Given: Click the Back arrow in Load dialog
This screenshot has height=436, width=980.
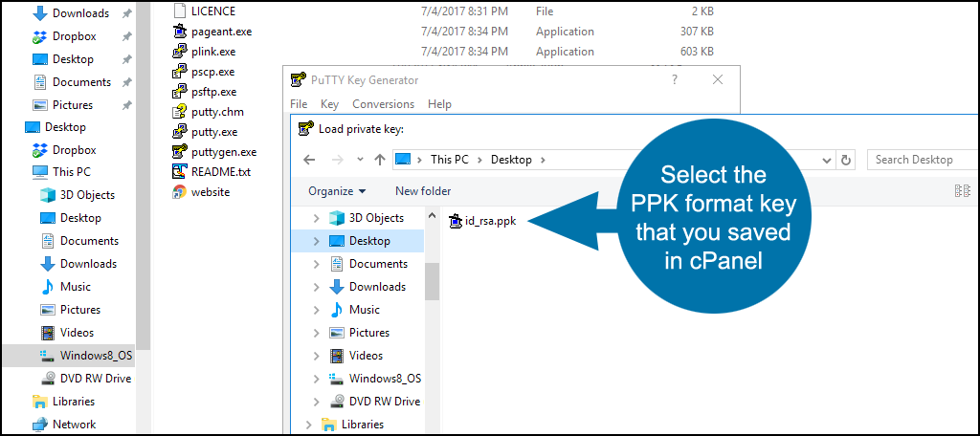Looking at the screenshot, I should (x=309, y=160).
